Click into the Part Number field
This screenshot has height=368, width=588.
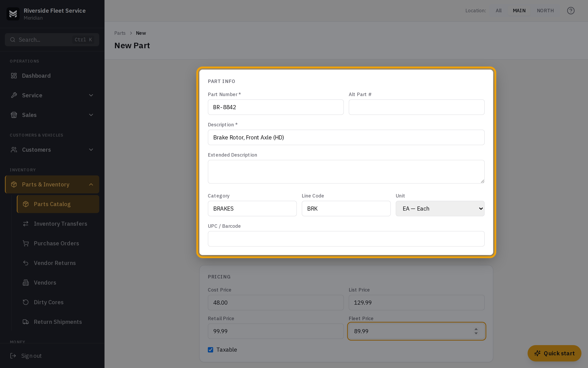[276, 107]
